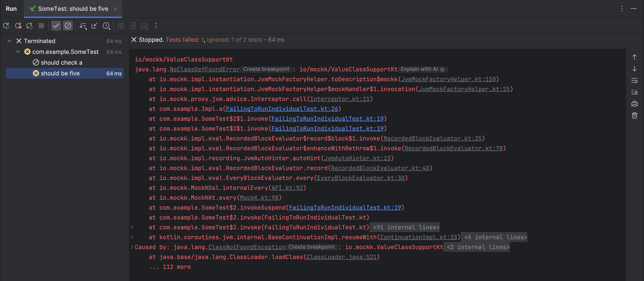This screenshot has height=281, width=644.
Task: Click the Run tab label
Action: [x=11, y=8]
